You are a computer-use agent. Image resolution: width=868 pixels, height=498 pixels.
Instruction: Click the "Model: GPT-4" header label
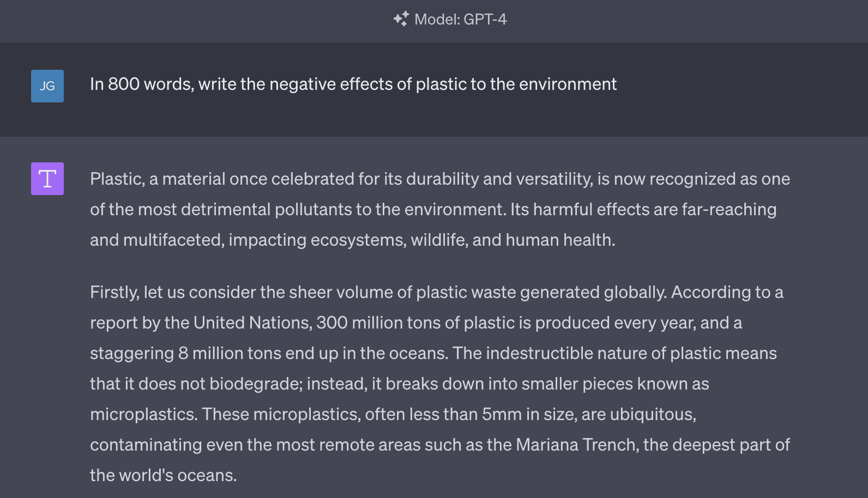pyautogui.click(x=460, y=19)
